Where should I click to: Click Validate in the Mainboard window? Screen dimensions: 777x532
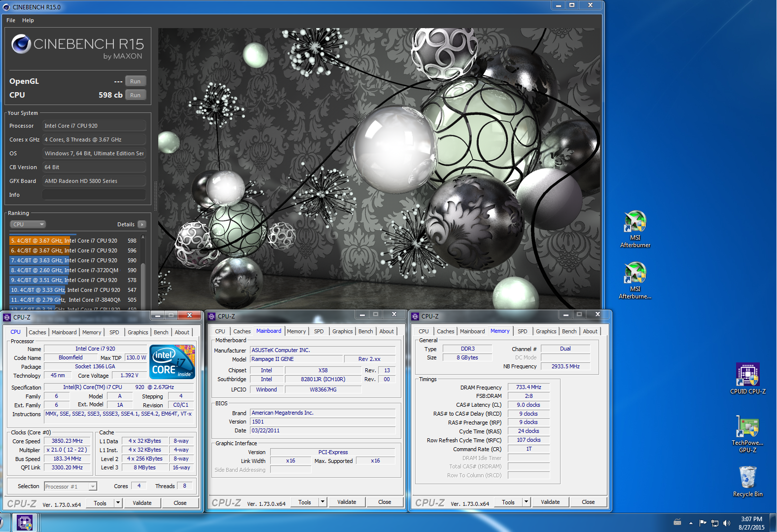click(x=347, y=502)
